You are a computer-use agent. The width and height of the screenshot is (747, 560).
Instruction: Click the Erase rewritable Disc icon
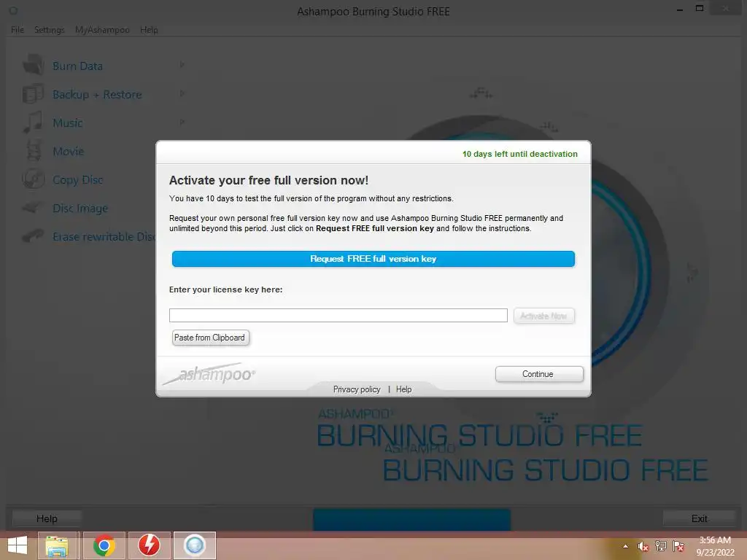(33, 236)
